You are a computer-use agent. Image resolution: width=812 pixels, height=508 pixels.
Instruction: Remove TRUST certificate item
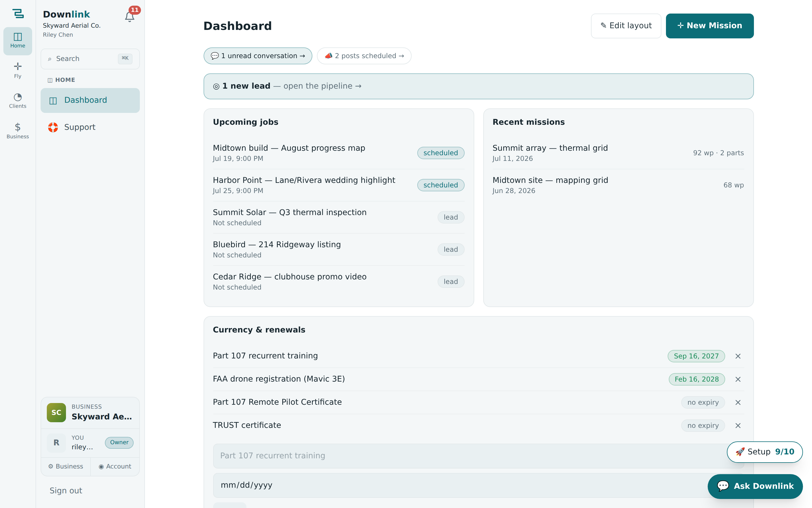[738, 426]
